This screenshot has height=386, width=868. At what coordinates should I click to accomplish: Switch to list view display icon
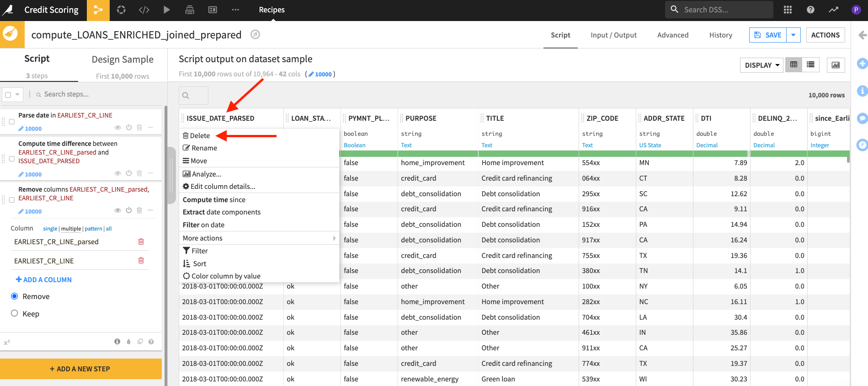click(810, 65)
